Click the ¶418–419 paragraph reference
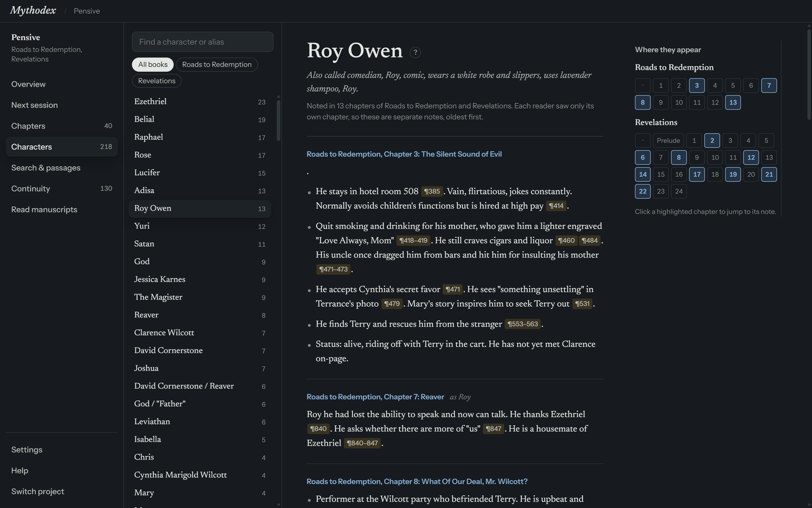The width and height of the screenshot is (812, 508). click(413, 240)
